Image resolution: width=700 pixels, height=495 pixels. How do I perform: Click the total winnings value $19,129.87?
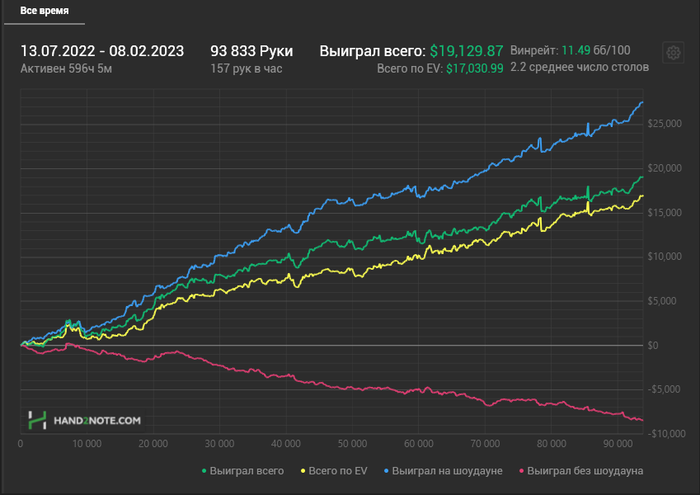click(467, 51)
